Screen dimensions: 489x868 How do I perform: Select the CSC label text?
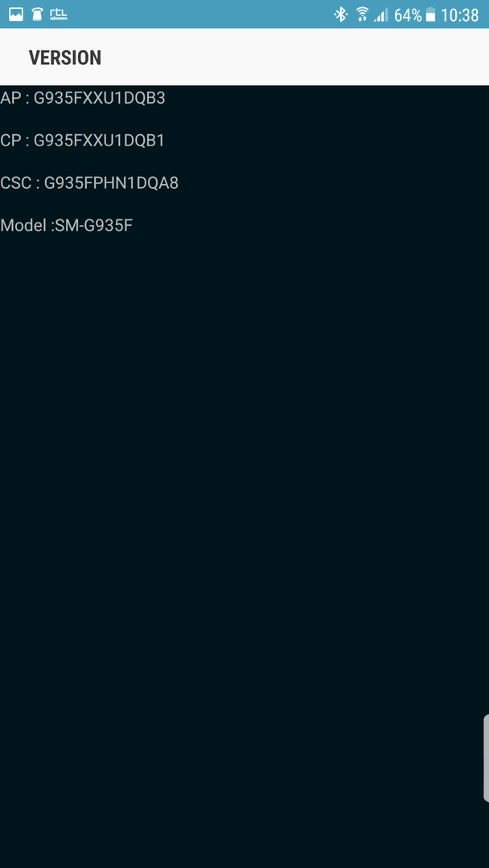15,182
